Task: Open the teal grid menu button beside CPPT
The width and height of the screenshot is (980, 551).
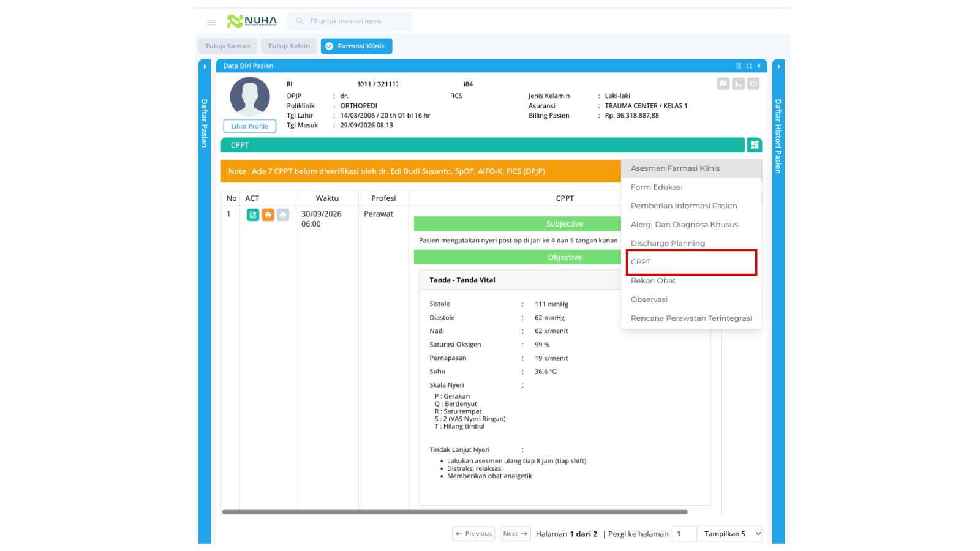Action: point(755,145)
